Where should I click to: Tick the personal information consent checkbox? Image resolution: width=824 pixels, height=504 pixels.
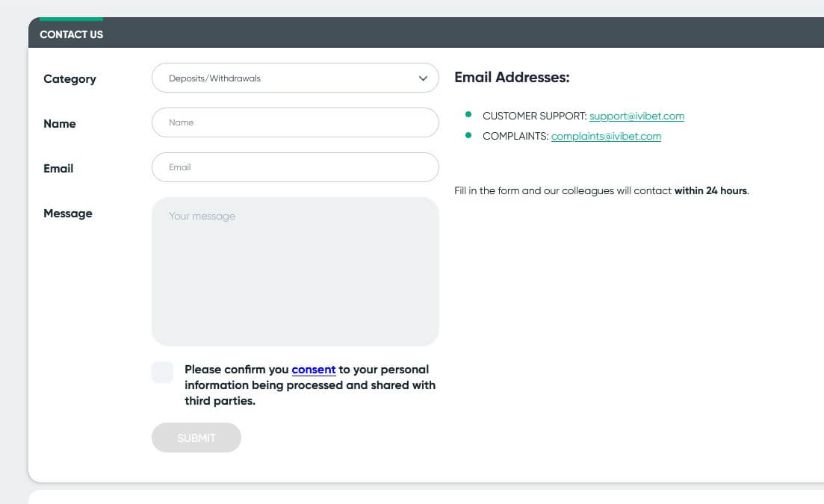162,372
